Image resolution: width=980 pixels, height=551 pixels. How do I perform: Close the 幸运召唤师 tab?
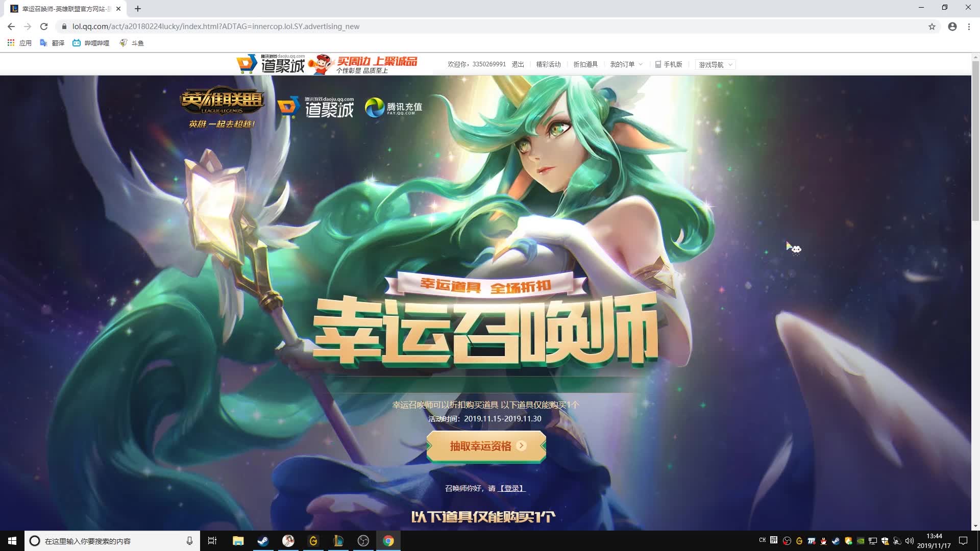coord(118,9)
